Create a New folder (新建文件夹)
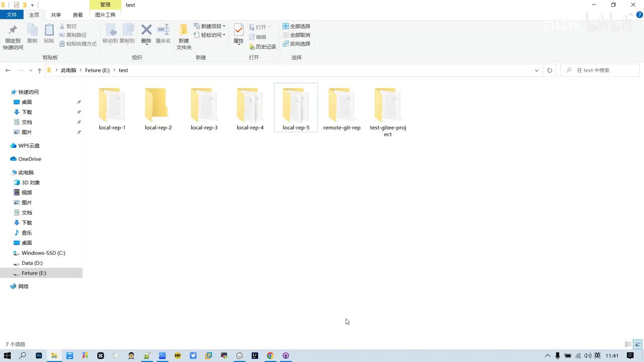This screenshot has height=362, width=644. pos(184,37)
